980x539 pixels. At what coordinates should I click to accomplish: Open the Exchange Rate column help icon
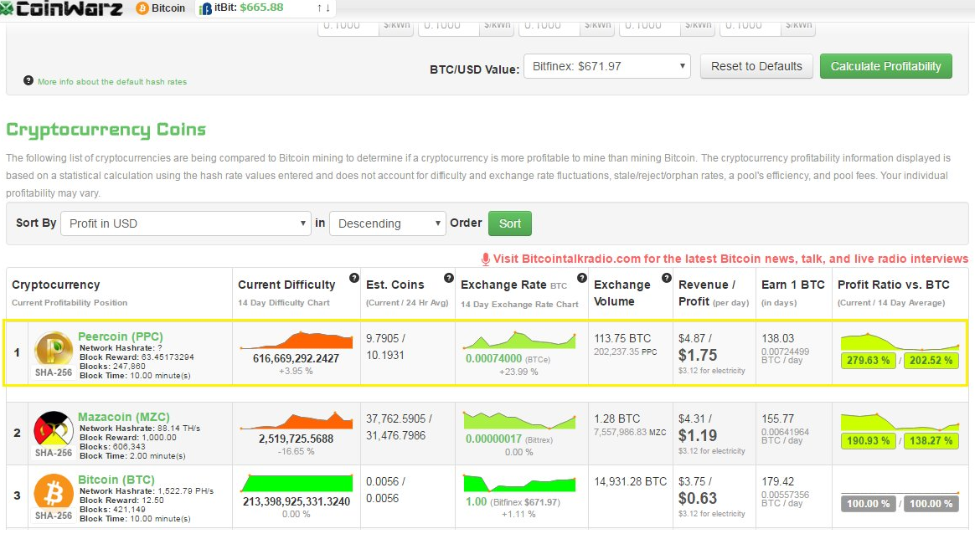point(582,278)
